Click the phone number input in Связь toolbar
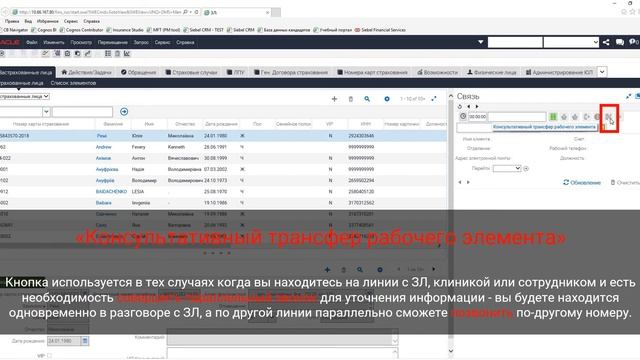640x360 pixels. pyautogui.click(x=517, y=117)
